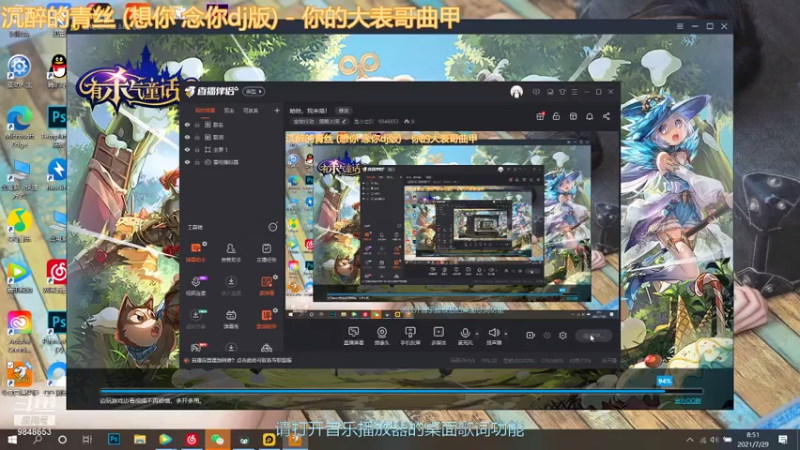
Task: Expand the microphone options arrow
Action: tap(477, 334)
